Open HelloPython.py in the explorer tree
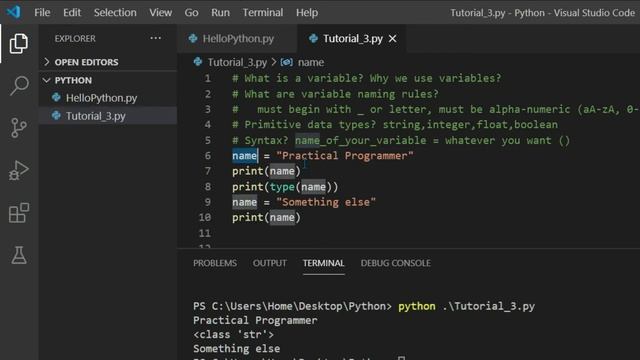The height and width of the screenshot is (360, 640). (108, 98)
